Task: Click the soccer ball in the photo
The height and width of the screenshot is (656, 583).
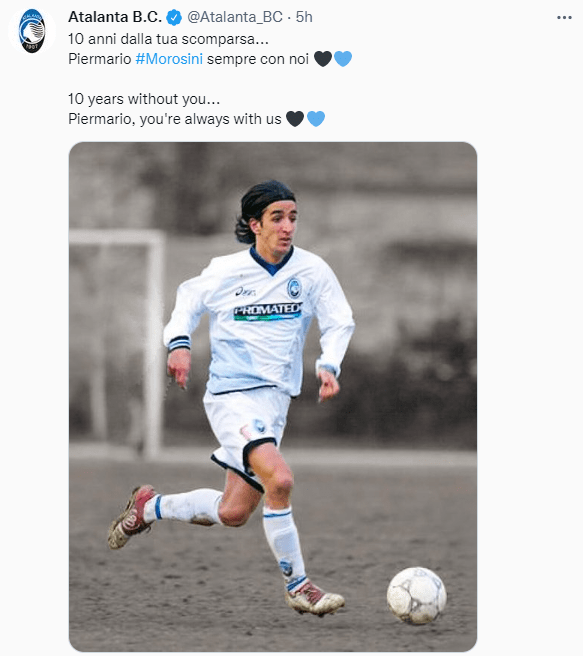Action: click(417, 596)
